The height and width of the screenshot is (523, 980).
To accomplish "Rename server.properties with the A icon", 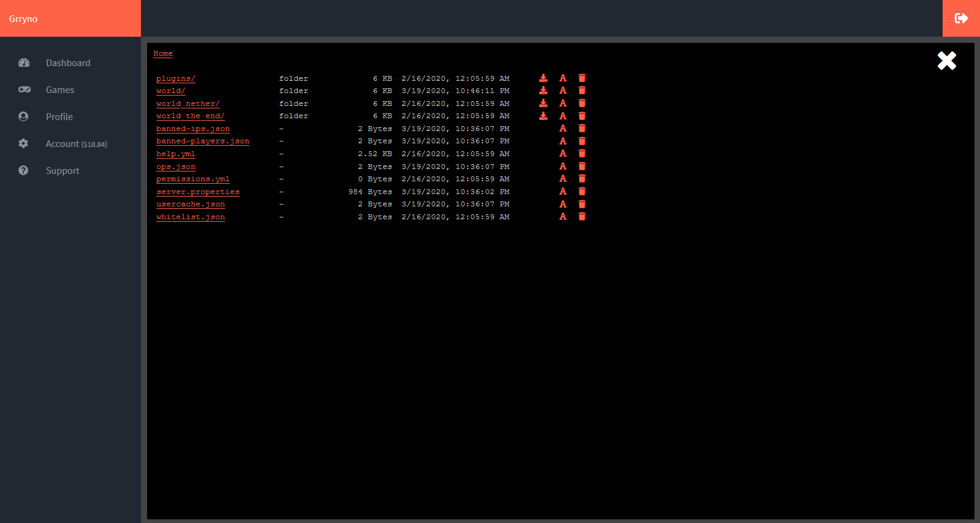I will 563,192.
